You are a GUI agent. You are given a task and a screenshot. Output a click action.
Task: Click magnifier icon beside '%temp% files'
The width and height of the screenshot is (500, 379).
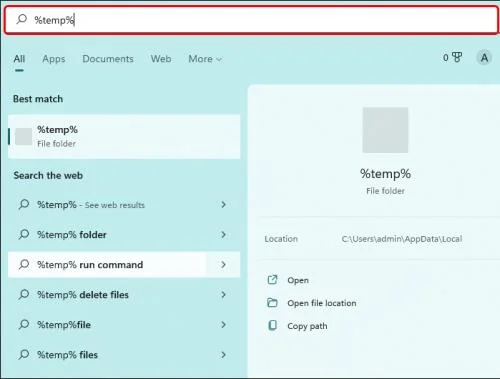[x=24, y=354]
